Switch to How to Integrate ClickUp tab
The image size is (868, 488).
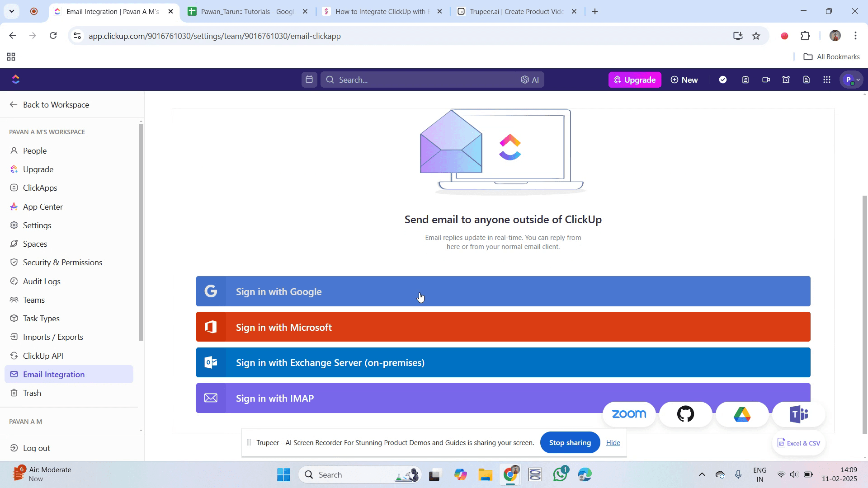pyautogui.click(x=382, y=12)
